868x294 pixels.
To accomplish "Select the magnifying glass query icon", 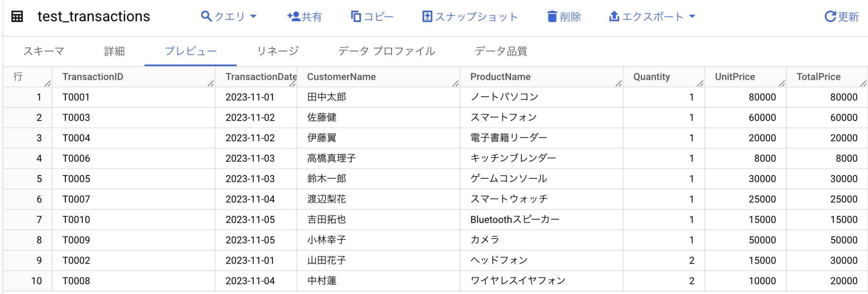I will (x=206, y=16).
